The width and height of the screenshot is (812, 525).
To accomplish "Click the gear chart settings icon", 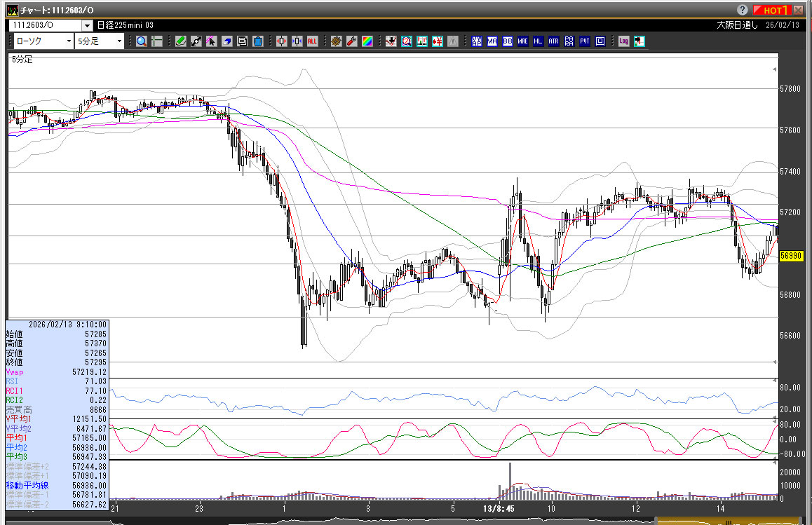I will pyautogui.click(x=336, y=41).
